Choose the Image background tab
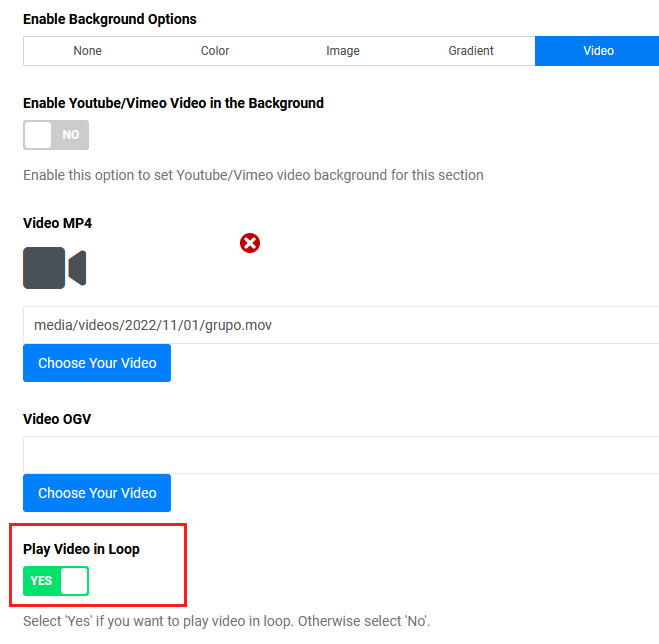659x644 pixels. click(x=343, y=51)
